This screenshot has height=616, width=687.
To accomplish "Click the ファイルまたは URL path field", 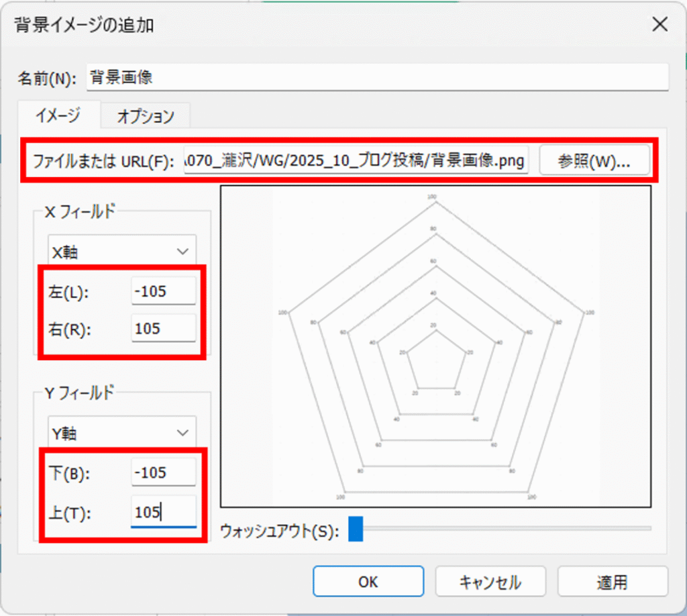I will pyautogui.click(x=356, y=161).
